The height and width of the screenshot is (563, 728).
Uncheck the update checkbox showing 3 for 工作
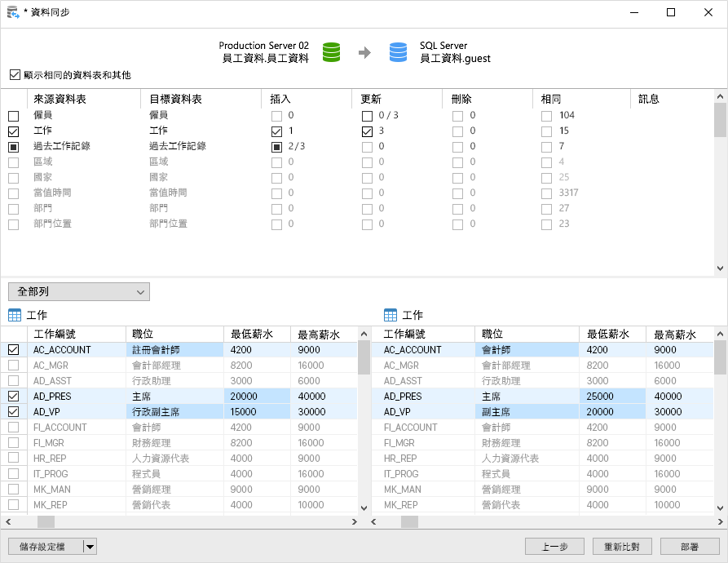367,131
